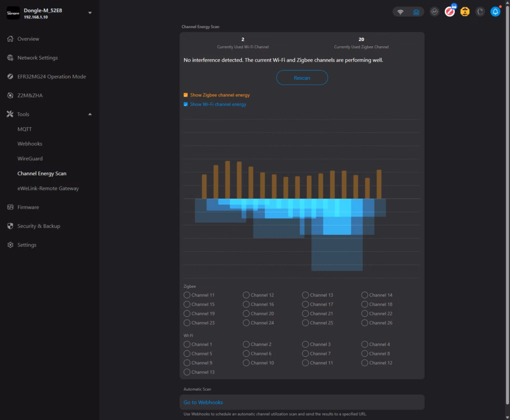Open the MQTT tools page
Image resolution: width=510 pixels, height=420 pixels.
(24, 129)
